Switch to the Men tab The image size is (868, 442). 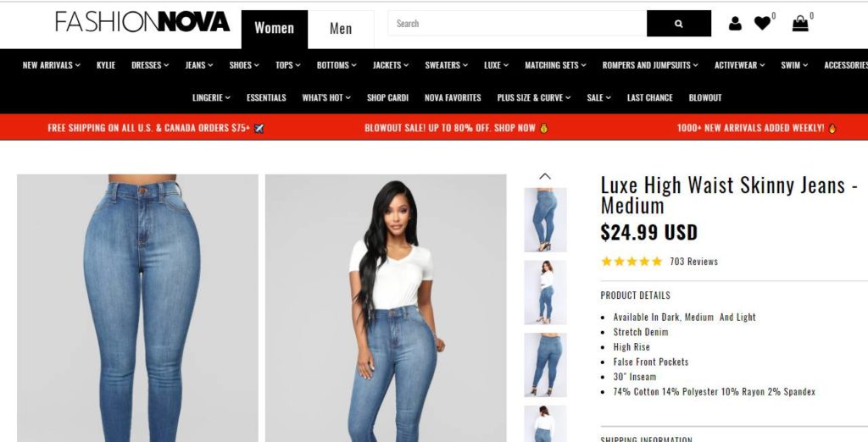[341, 29]
